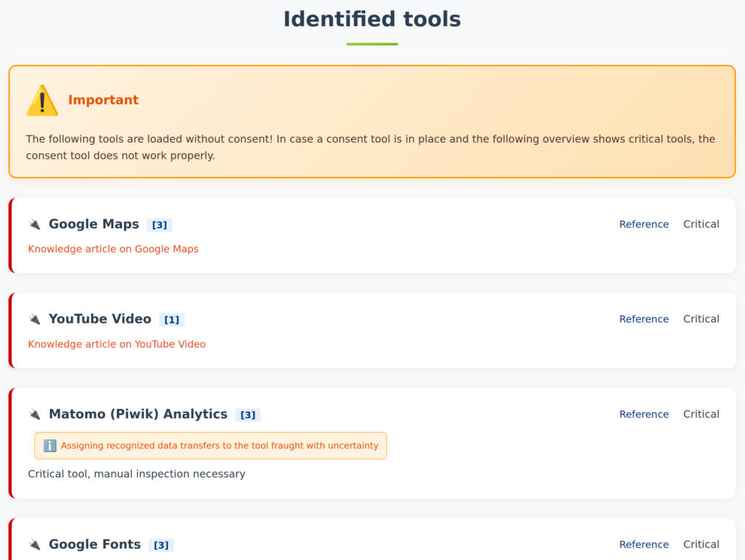
Task: Click the [3] count badge beside Google Fonts
Action: click(x=162, y=545)
